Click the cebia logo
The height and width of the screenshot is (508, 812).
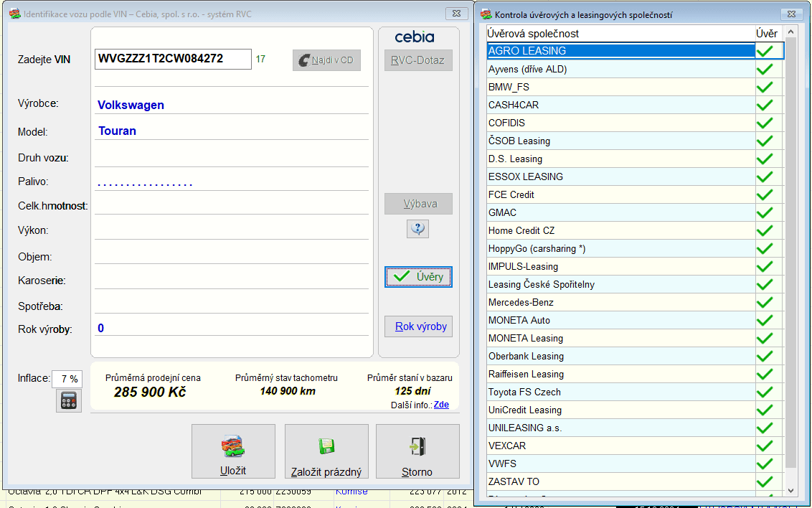tap(415, 37)
